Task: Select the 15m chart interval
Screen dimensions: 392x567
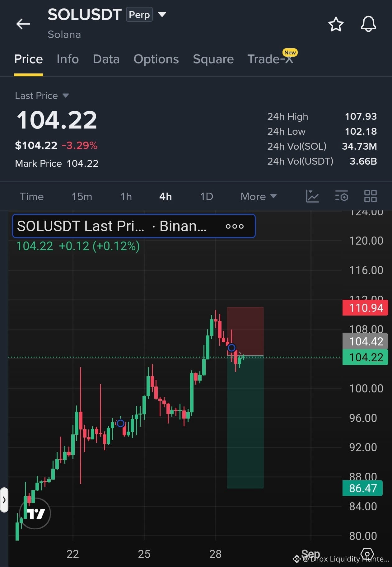Action: point(82,196)
